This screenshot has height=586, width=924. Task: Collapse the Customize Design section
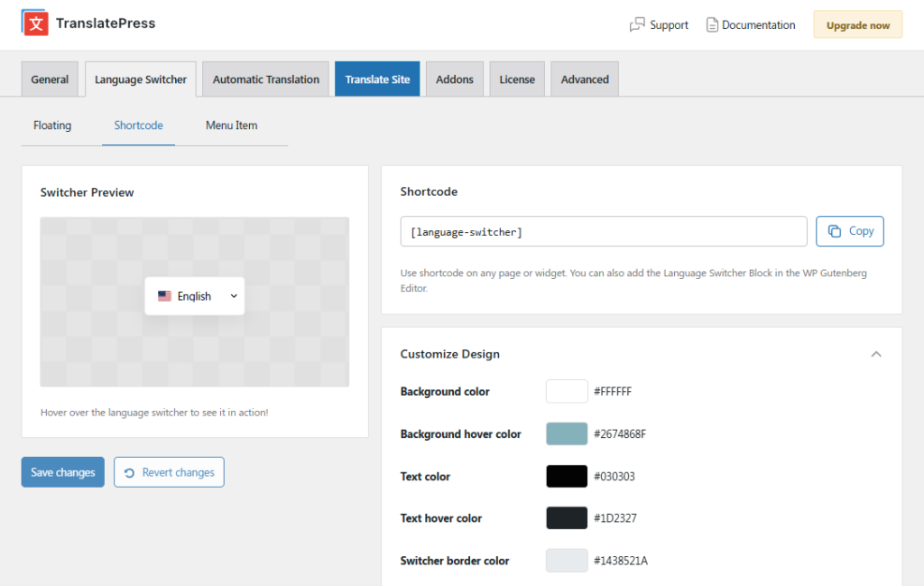[x=875, y=354]
